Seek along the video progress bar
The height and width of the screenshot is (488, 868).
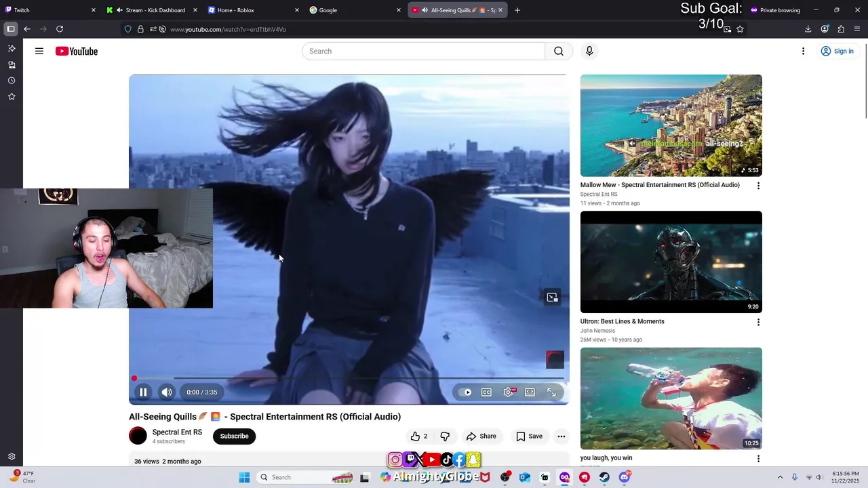point(349,378)
